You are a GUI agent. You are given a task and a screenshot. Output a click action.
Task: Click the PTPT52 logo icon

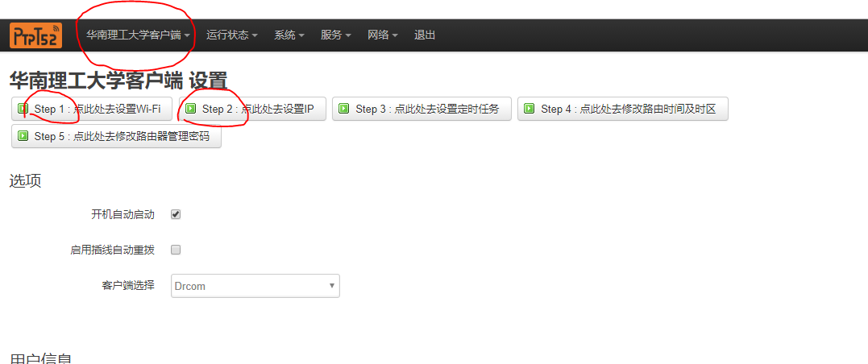tap(36, 35)
